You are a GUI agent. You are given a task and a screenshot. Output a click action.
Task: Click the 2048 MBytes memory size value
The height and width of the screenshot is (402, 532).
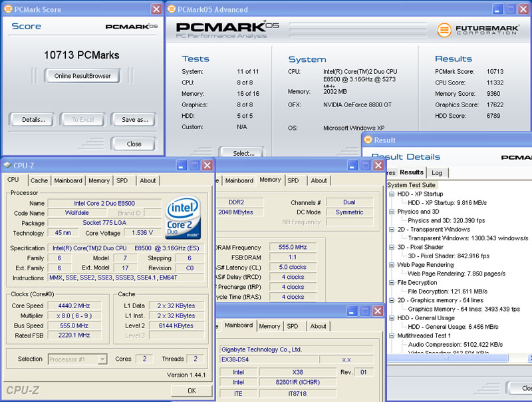click(x=239, y=212)
